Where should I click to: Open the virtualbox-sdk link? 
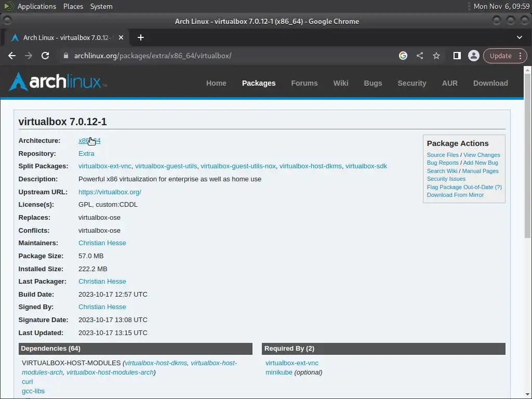[366, 166]
